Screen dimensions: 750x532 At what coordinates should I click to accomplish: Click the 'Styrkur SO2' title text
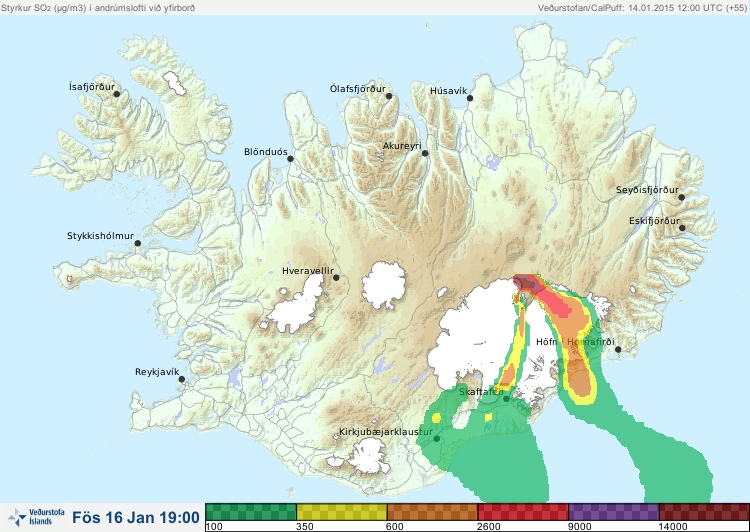(98, 8)
